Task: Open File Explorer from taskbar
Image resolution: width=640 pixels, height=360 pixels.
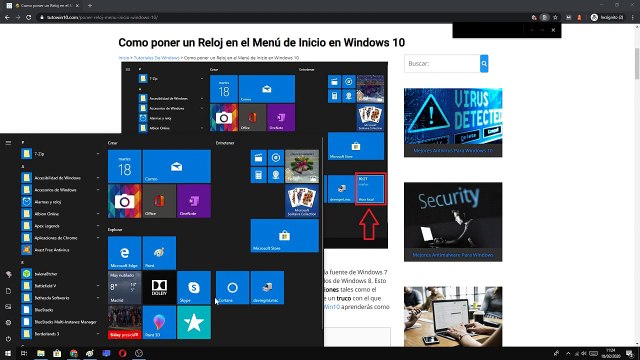Action: tap(41, 353)
